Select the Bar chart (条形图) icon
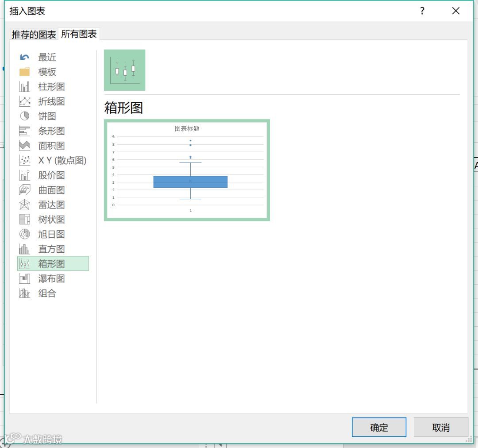Screen dimensions: 478x448 tap(24, 131)
